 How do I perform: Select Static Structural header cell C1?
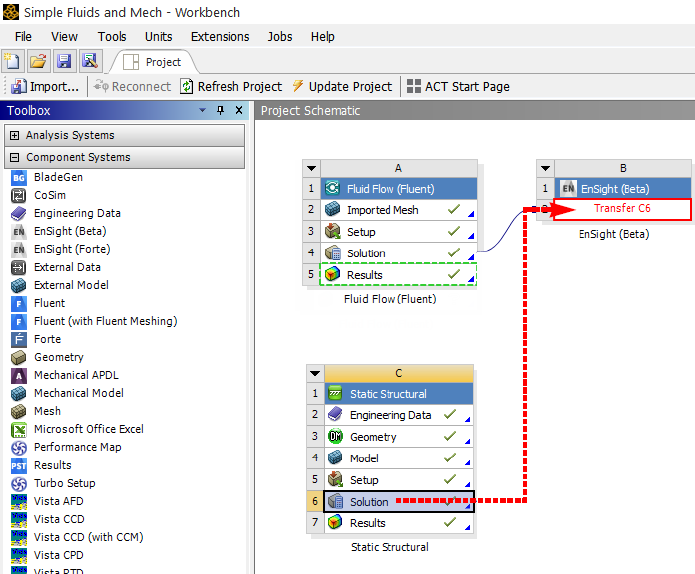click(x=399, y=394)
